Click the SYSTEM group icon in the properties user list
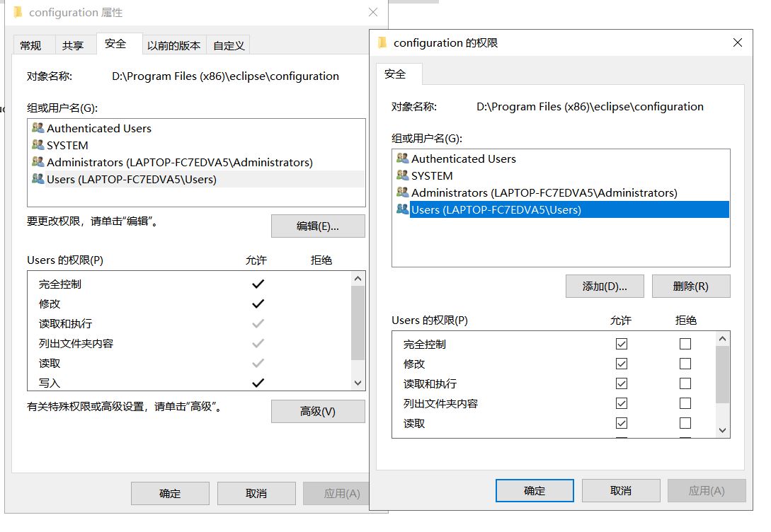The image size is (771, 532). [38, 145]
